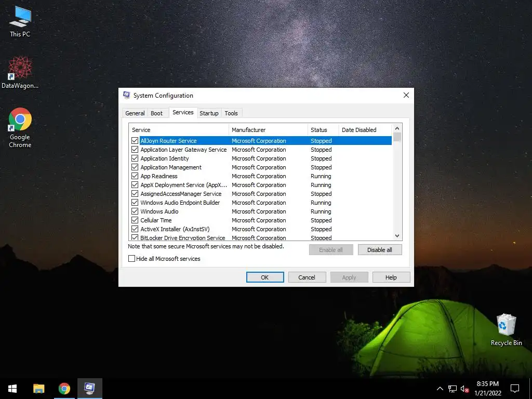Open the Windows Start menu

pyautogui.click(x=12, y=389)
